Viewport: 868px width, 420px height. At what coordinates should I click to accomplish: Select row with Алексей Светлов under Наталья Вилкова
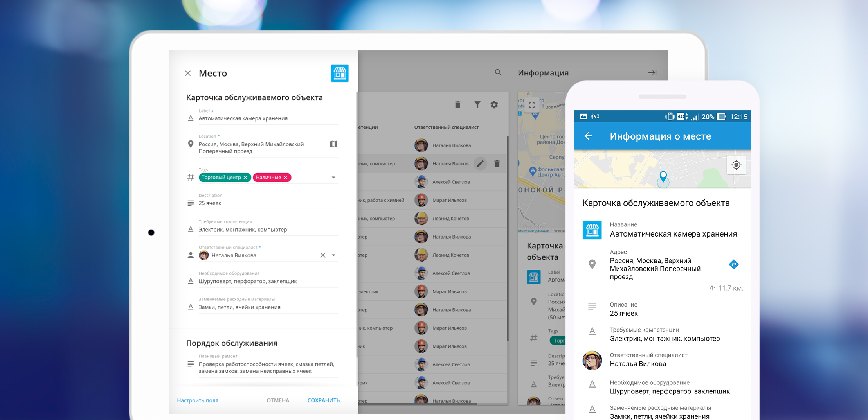432,182
